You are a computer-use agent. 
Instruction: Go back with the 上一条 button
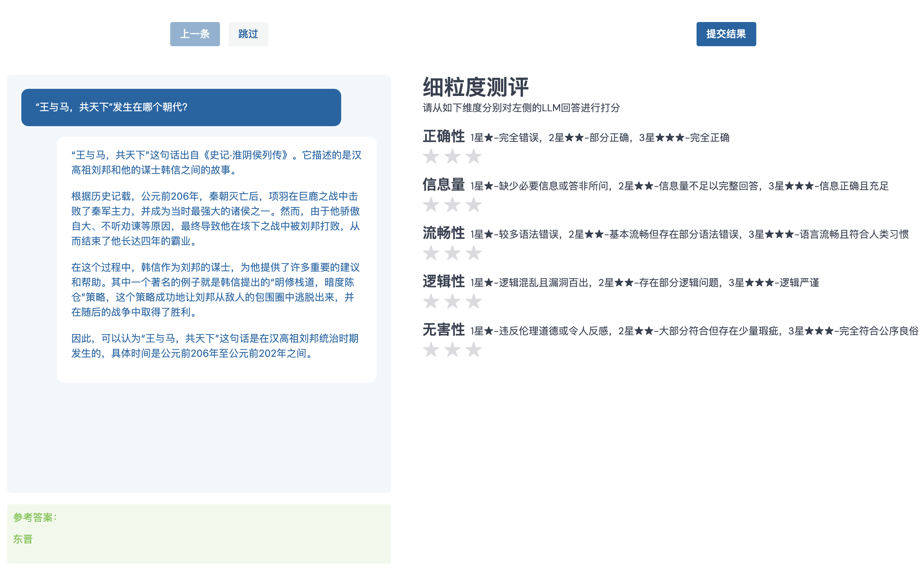tap(194, 34)
